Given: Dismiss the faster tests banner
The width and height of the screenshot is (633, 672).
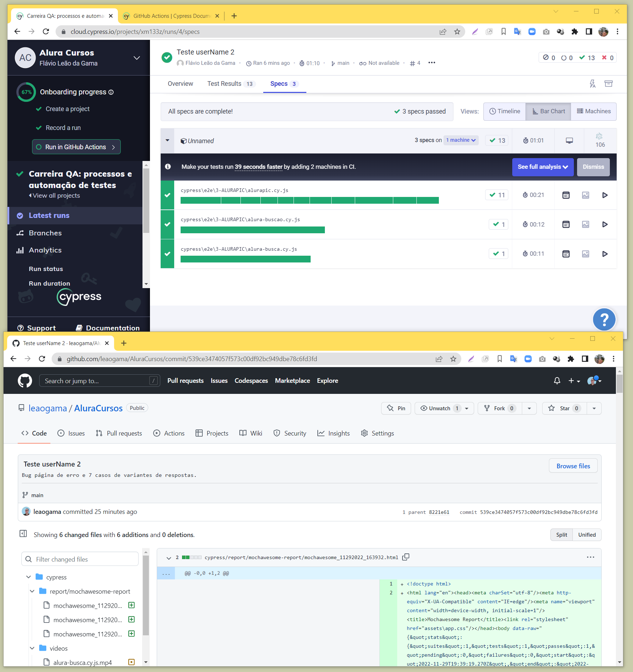Looking at the screenshot, I should [593, 167].
